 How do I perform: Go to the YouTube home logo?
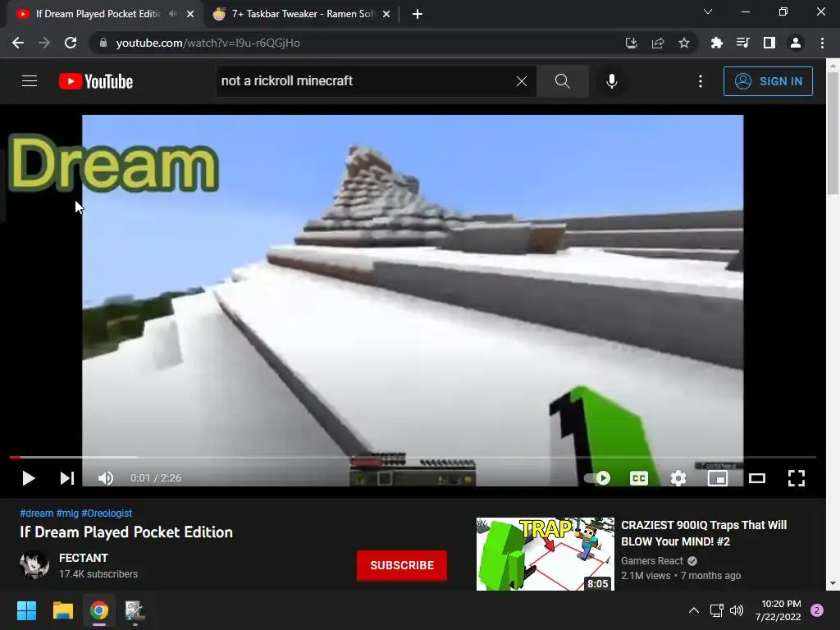96,81
